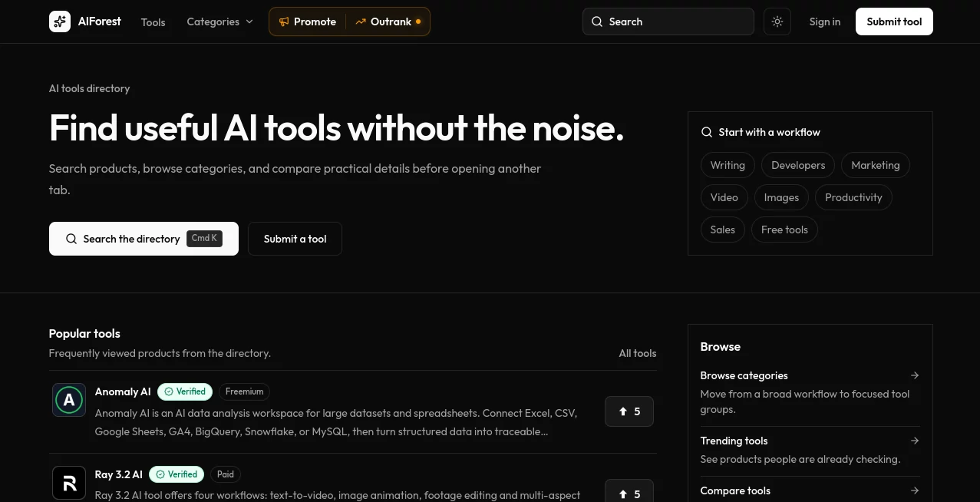Click the Submit a tool button
980x502 pixels.
pyautogui.click(x=295, y=239)
